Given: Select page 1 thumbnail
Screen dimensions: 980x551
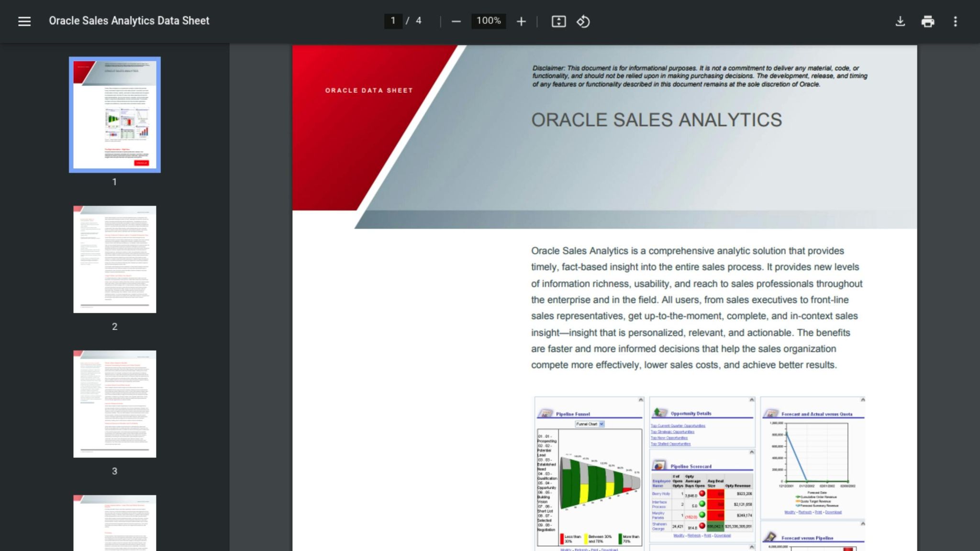Looking at the screenshot, I should tap(115, 115).
